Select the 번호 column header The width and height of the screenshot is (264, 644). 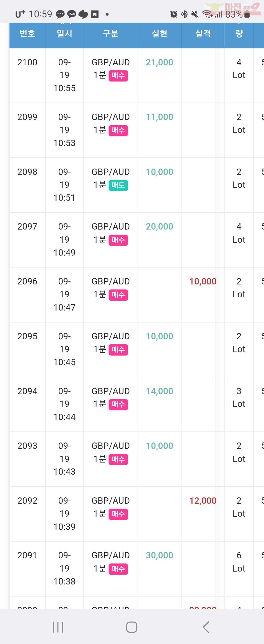pyautogui.click(x=27, y=33)
